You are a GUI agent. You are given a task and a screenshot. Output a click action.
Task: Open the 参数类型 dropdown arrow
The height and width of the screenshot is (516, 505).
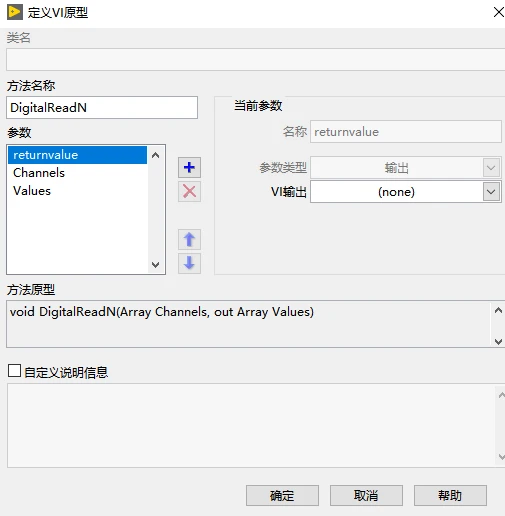point(491,167)
